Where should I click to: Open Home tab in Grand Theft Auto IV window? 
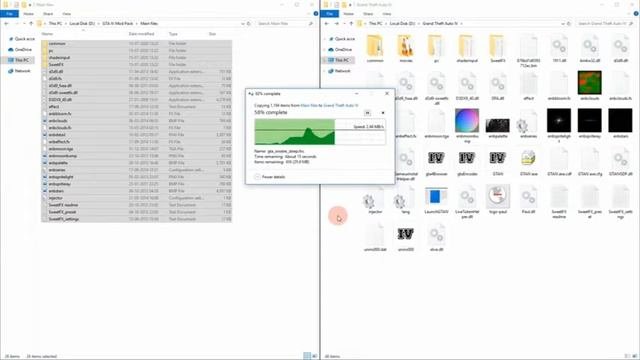(349, 14)
